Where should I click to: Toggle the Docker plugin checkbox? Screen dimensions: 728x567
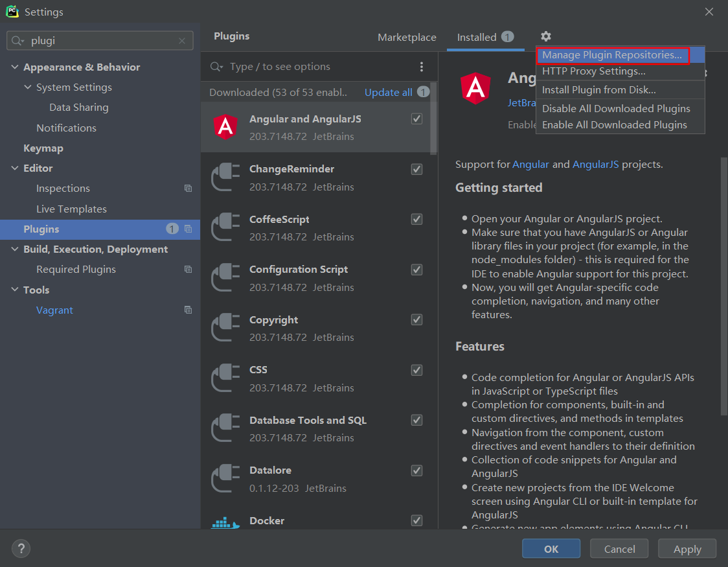416,520
